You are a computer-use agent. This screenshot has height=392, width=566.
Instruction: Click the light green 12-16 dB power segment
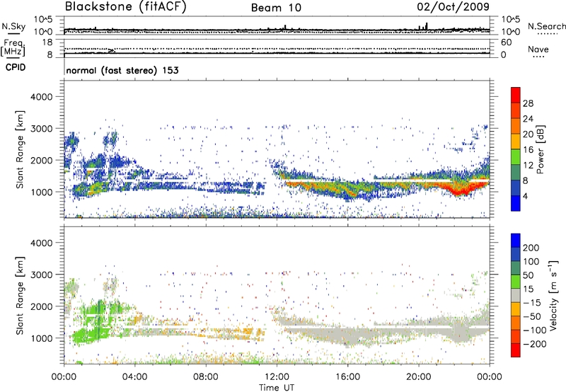point(516,156)
